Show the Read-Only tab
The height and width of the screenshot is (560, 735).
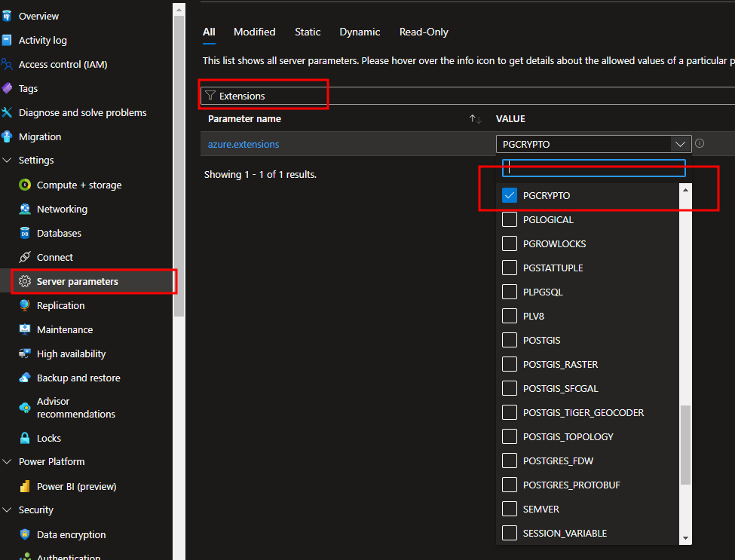[424, 32]
